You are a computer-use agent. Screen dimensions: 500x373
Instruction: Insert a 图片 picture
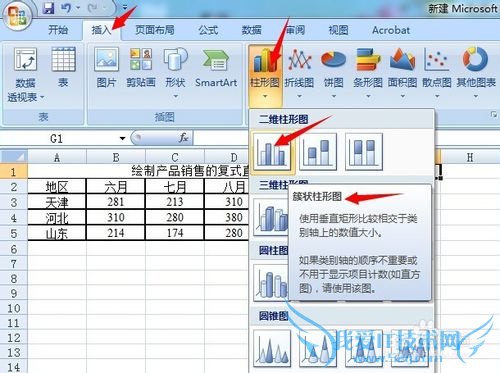pyautogui.click(x=106, y=67)
